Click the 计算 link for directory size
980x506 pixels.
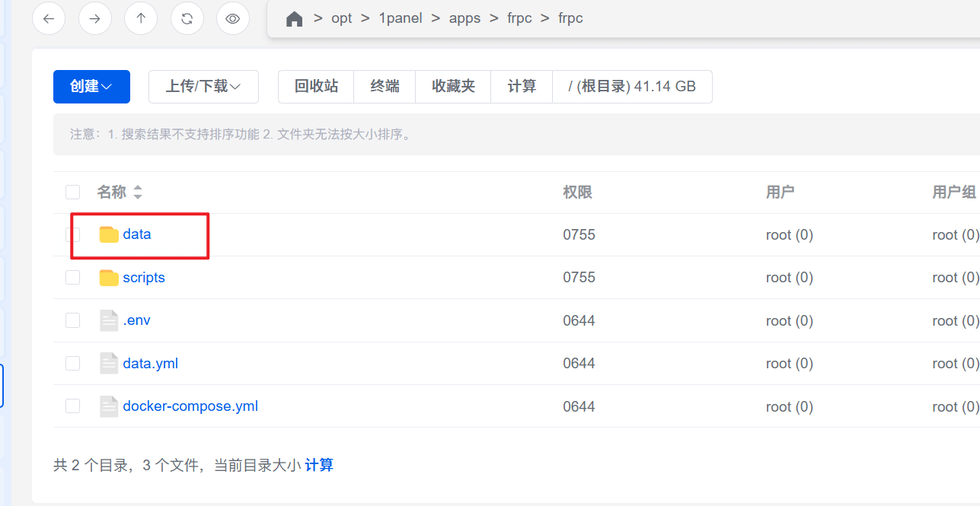click(319, 465)
